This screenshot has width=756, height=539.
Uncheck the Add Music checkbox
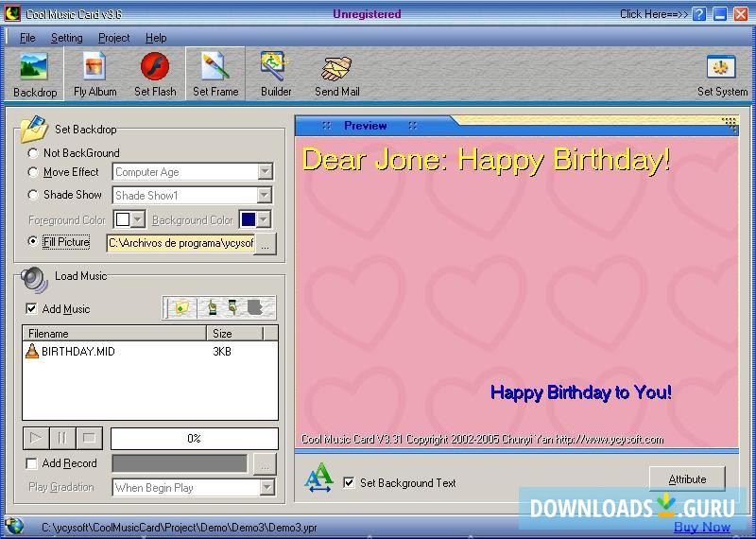pos(31,309)
